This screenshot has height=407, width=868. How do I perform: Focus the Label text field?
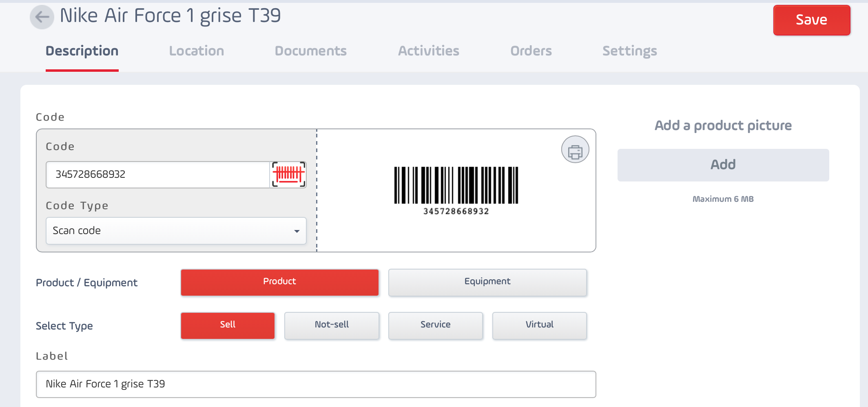[x=316, y=384]
